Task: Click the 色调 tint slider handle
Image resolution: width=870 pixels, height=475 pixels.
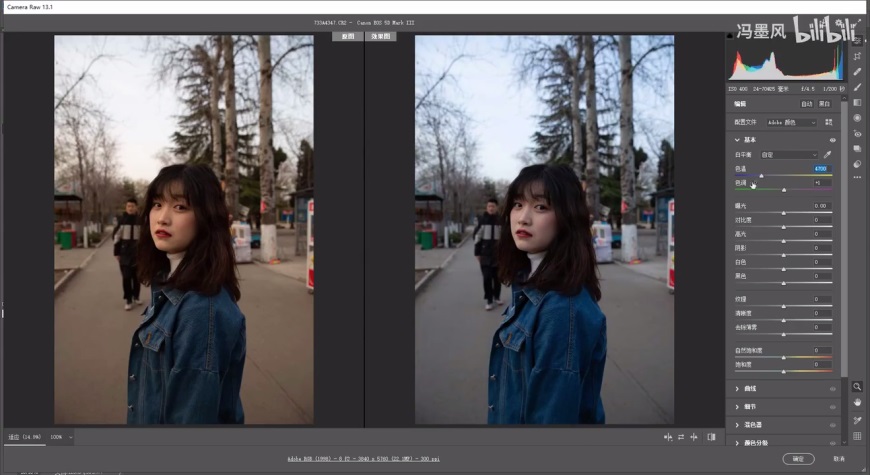Action: click(x=784, y=190)
